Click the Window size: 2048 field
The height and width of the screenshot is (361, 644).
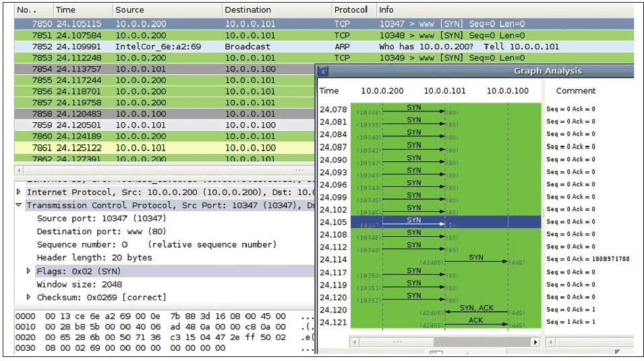point(80,284)
